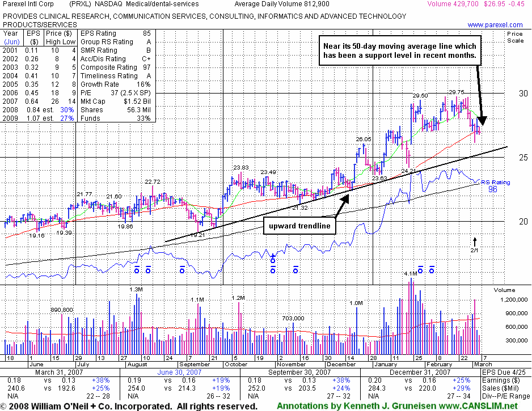Click the Mkt Cap $1.52 Bil row
This screenshot has height=411, width=532.
(115, 101)
